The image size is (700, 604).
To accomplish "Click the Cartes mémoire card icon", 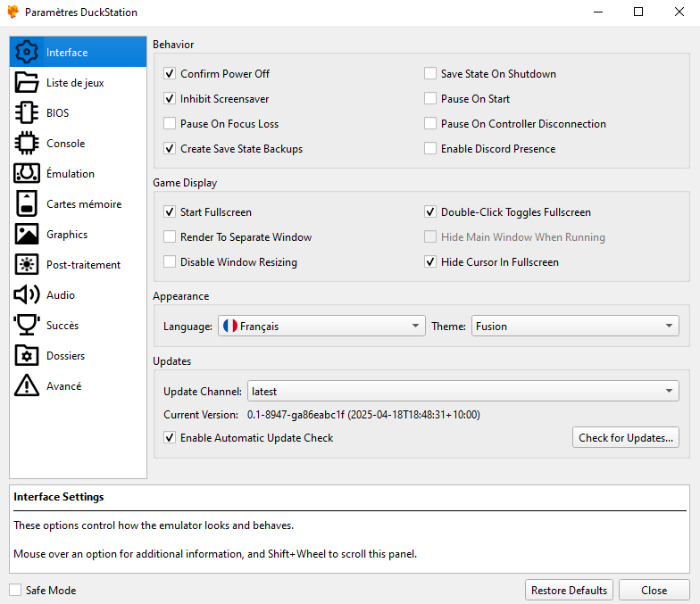I will click(x=27, y=203).
